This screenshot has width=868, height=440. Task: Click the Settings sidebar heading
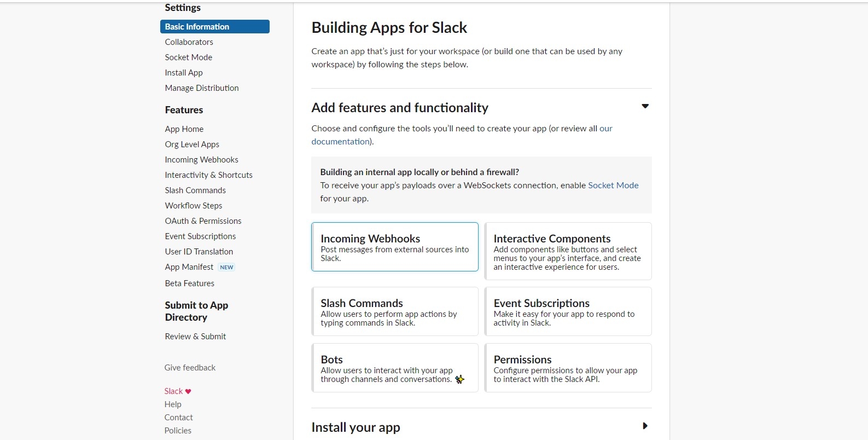click(x=183, y=7)
